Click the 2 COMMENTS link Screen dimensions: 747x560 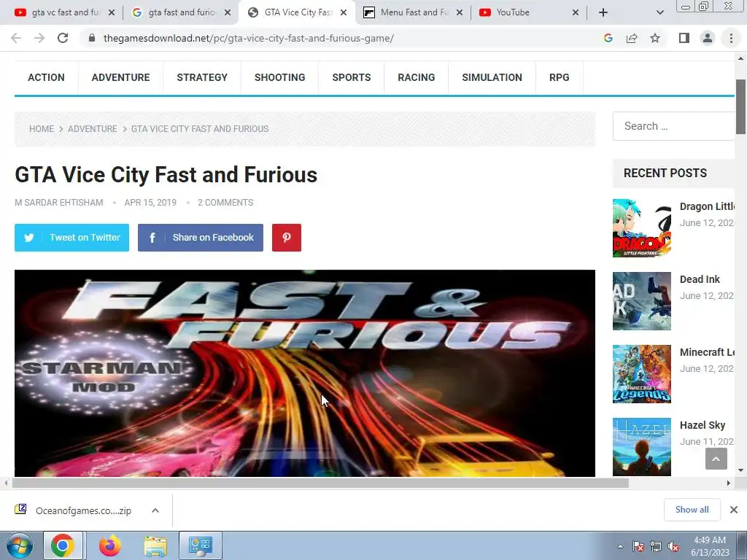coord(225,203)
